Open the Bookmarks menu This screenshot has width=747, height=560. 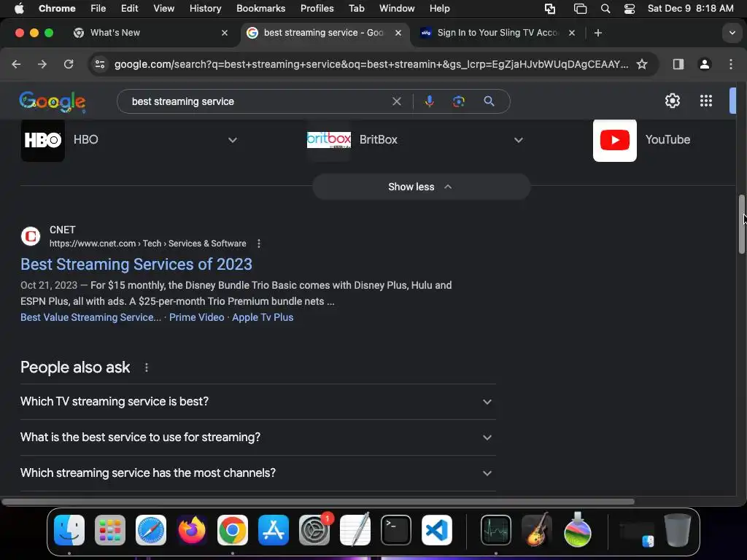(260, 8)
